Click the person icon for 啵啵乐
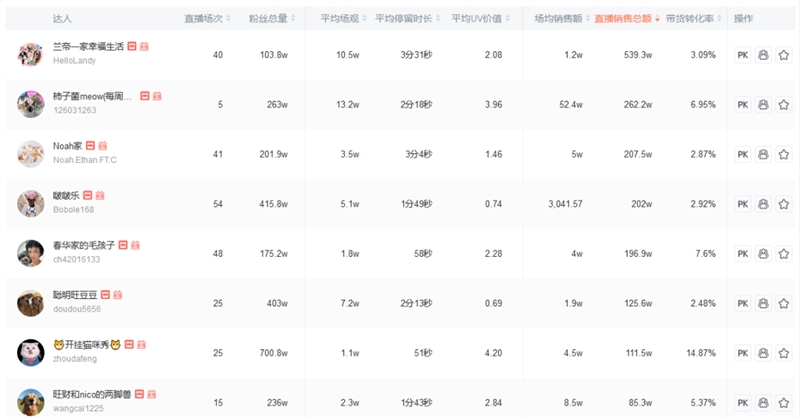This screenshot has width=800, height=418. click(763, 204)
